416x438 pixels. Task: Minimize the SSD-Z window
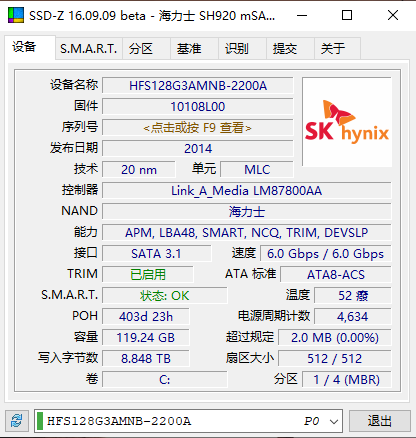point(302,15)
